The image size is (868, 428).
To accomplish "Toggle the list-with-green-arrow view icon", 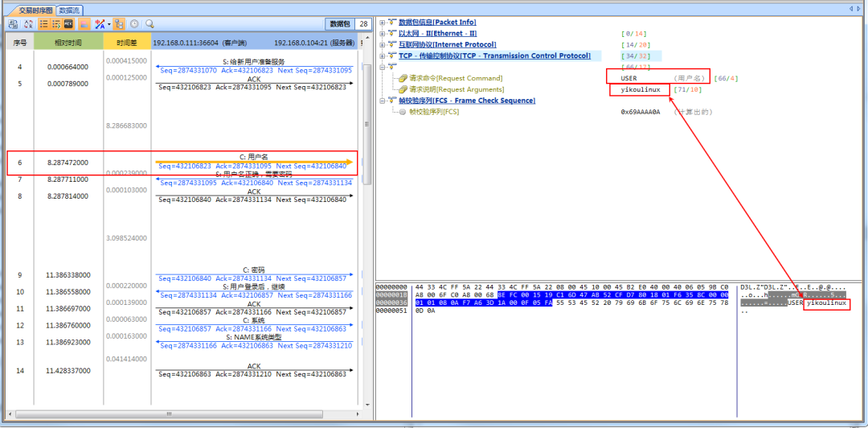I will click(x=56, y=24).
